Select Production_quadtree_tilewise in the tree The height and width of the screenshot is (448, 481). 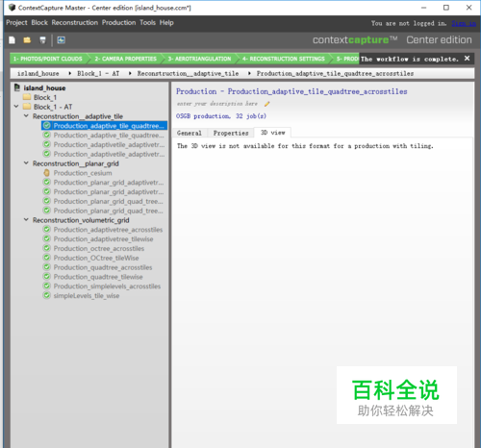[x=98, y=277]
